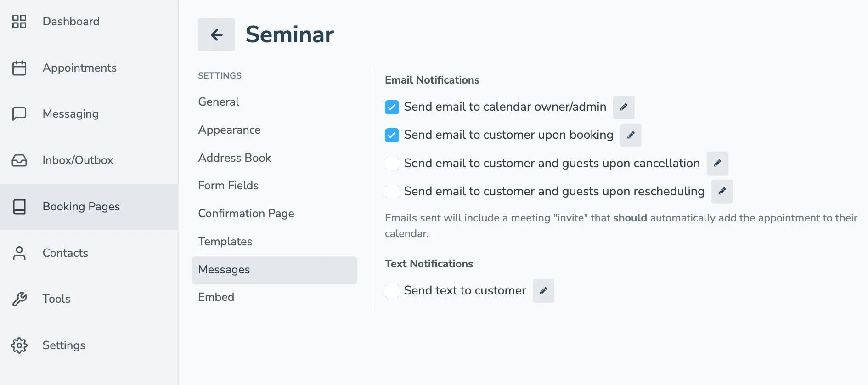Open the Embed settings section
The image size is (868, 385).
point(216,297)
